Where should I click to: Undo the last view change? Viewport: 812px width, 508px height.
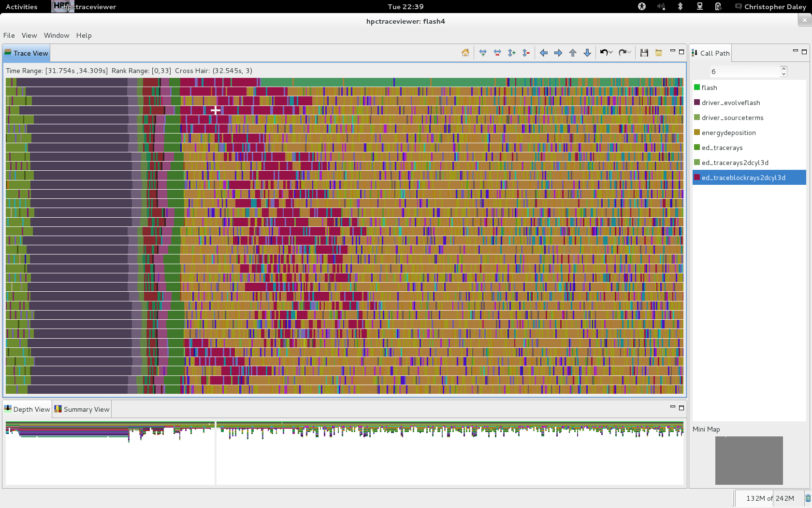604,53
